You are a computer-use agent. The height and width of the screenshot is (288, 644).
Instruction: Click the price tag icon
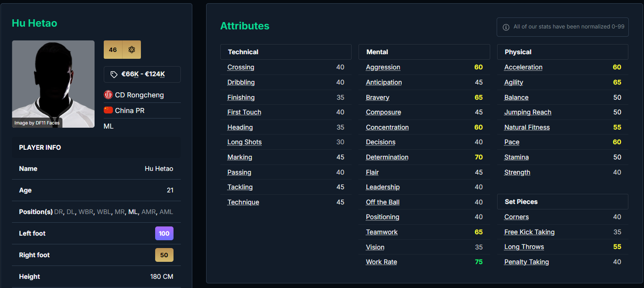tap(114, 74)
